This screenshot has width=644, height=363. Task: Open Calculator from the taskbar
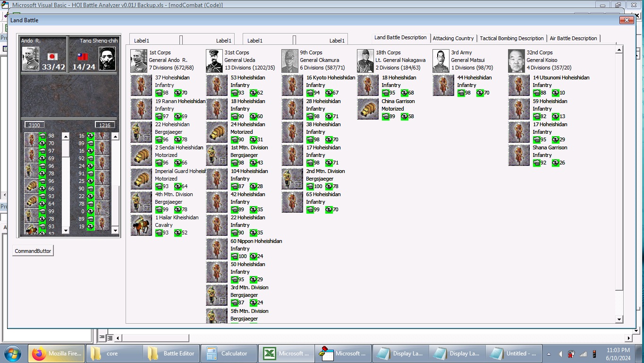[x=229, y=354]
